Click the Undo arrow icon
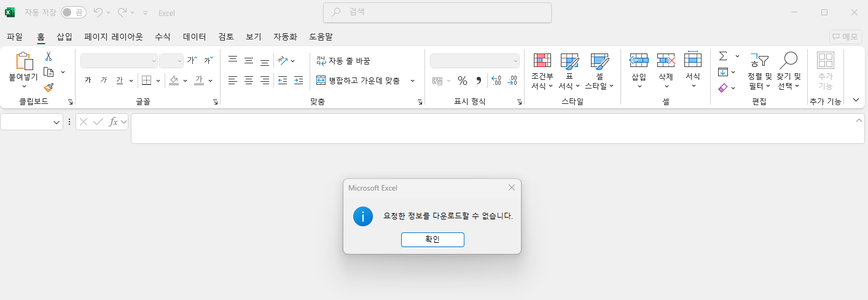Image resolution: width=868 pixels, height=300 pixels. click(x=98, y=12)
